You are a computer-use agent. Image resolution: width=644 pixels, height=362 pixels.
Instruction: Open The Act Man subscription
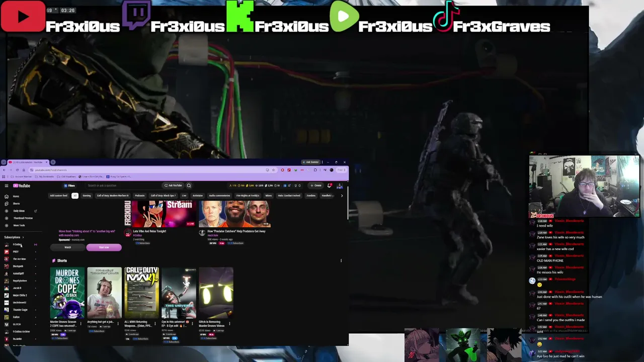pos(20,259)
